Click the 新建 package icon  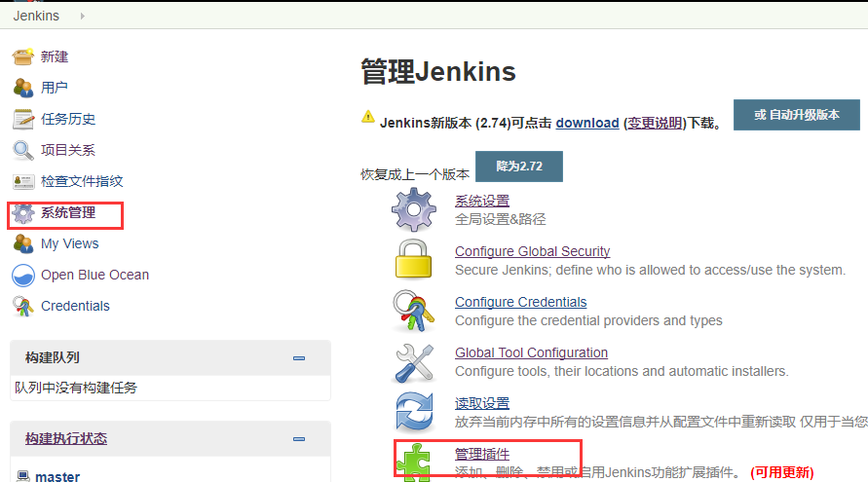tap(22, 56)
